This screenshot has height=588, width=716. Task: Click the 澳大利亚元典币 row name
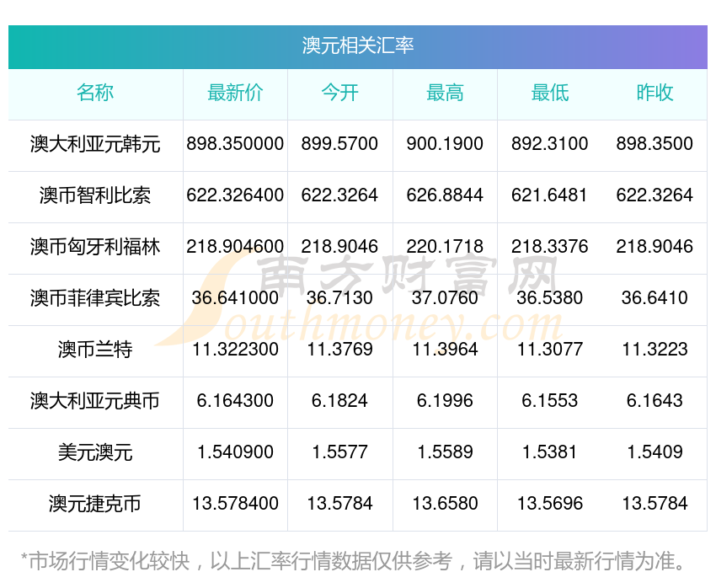[x=95, y=401]
